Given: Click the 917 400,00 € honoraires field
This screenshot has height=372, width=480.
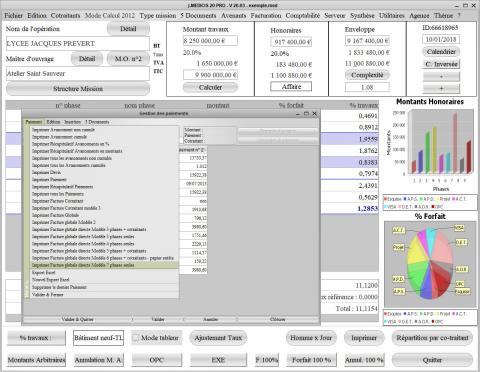Looking at the screenshot, I should 291,42.
